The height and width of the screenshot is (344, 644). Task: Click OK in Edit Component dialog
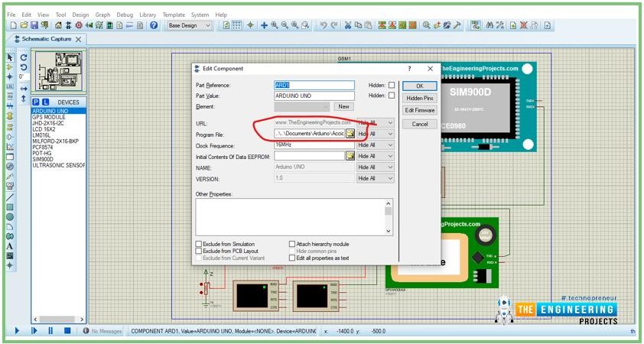click(419, 86)
